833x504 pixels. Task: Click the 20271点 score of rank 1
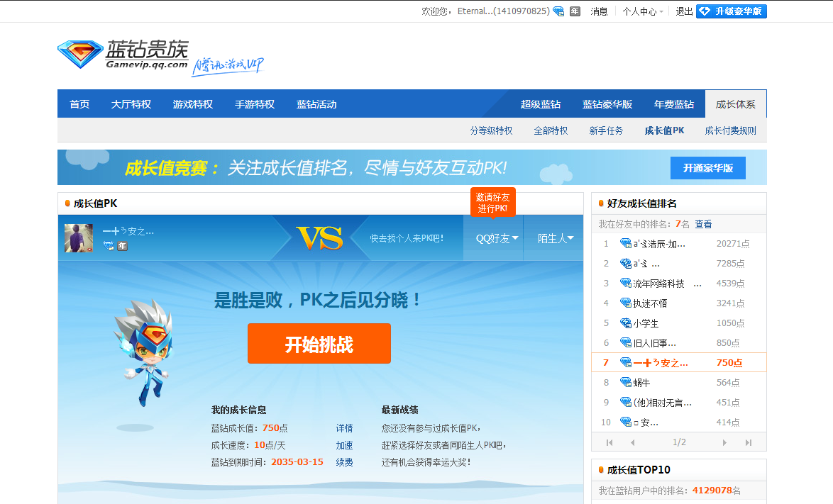732,244
